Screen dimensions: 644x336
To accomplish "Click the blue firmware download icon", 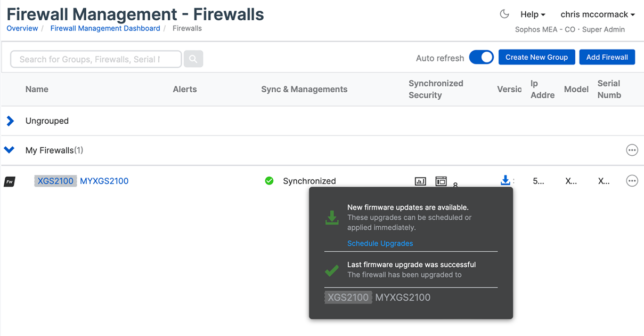I will (505, 180).
